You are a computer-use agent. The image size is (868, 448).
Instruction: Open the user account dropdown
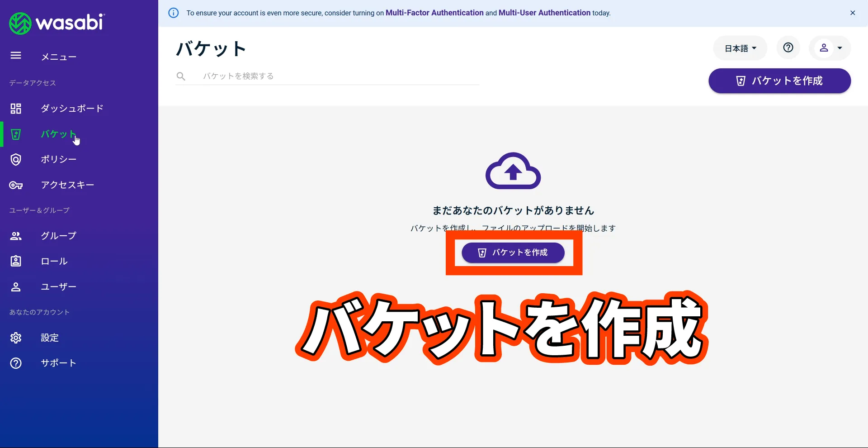tap(830, 48)
